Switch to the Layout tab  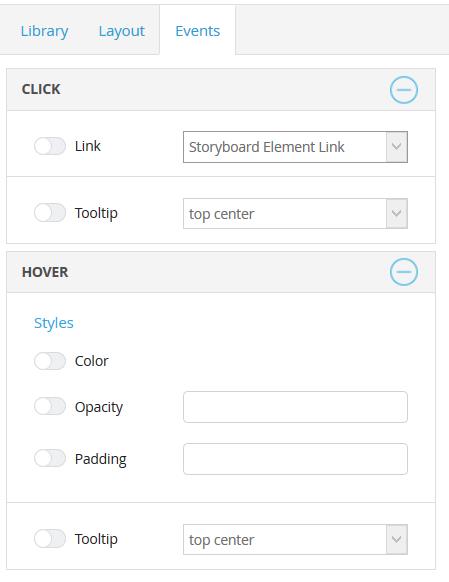pos(121,31)
